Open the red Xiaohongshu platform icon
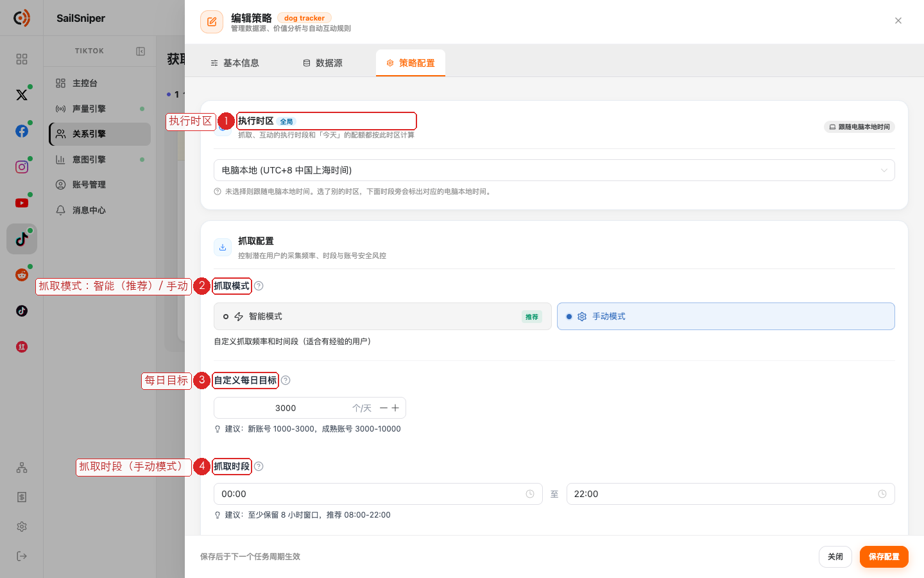This screenshot has height=578, width=924. pyautogui.click(x=22, y=347)
